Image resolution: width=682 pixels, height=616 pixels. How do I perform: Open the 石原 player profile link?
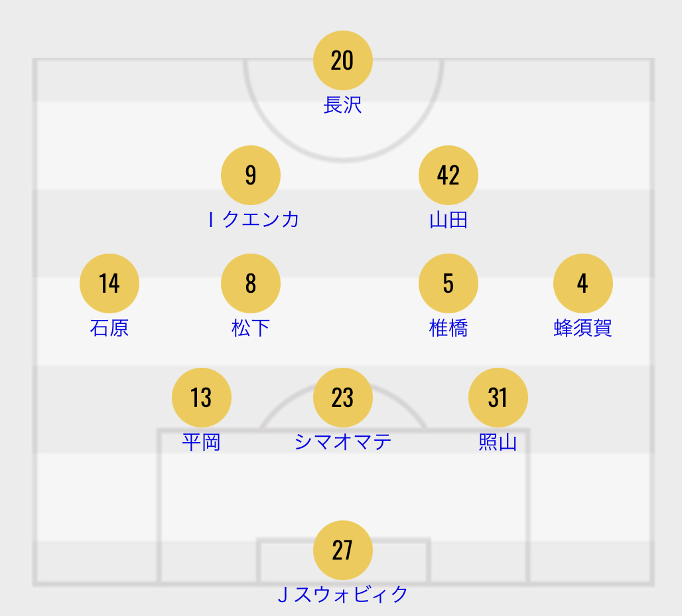[109, 328]
